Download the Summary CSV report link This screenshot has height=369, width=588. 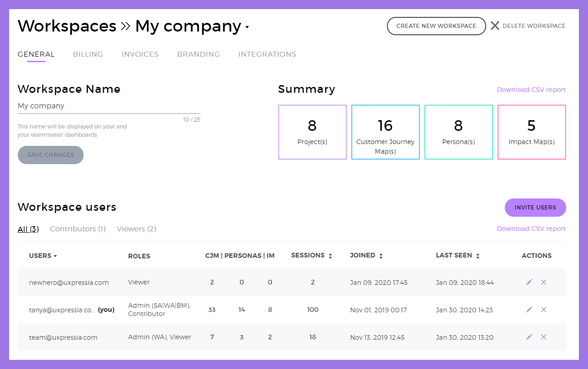[x=531, y=90]
